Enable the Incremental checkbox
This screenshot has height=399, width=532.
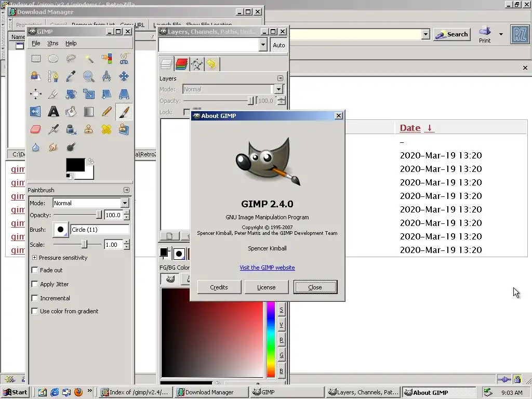pos(35,298)
